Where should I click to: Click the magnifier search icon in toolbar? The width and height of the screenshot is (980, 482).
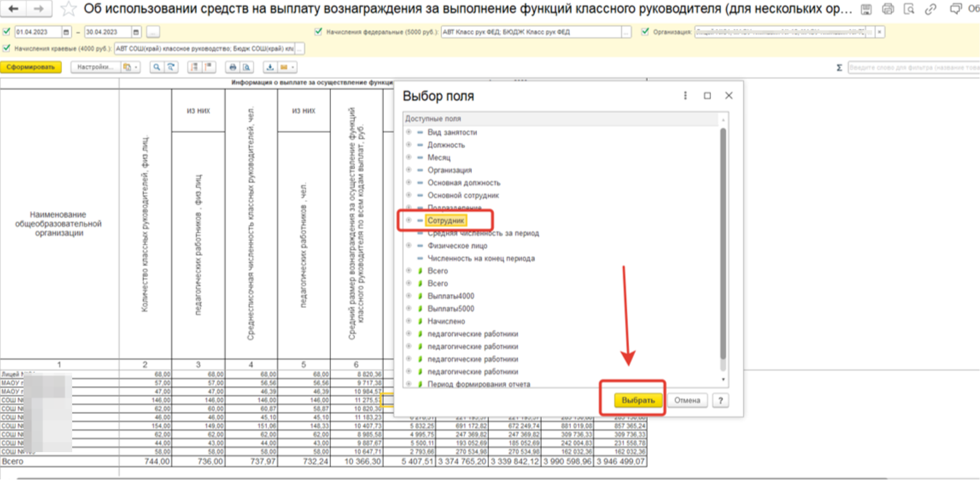[156, 68]
